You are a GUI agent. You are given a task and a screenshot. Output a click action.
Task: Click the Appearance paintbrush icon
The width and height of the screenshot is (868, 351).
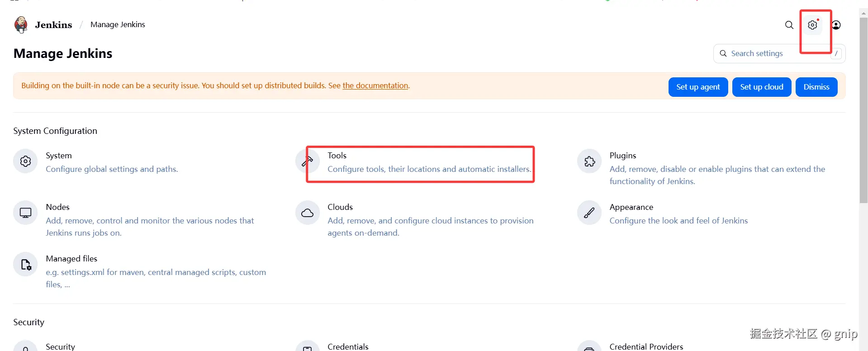(589, 213)
